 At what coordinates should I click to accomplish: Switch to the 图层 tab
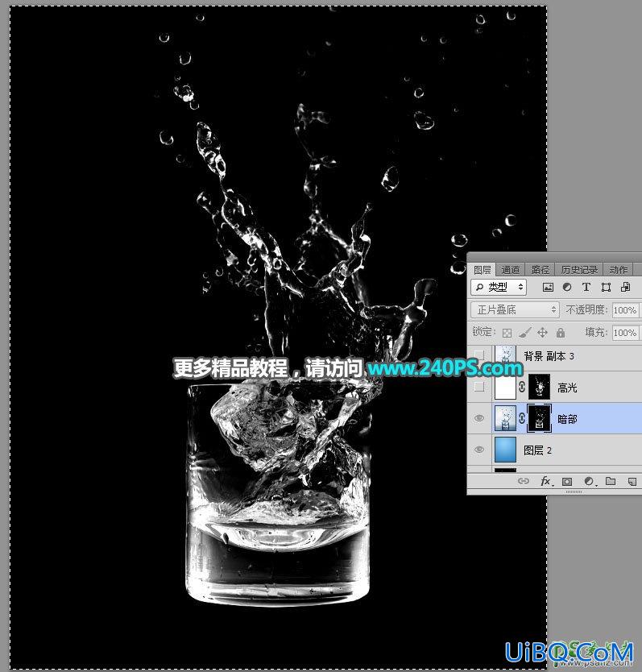pyautogui.click(x=483, y=270)
